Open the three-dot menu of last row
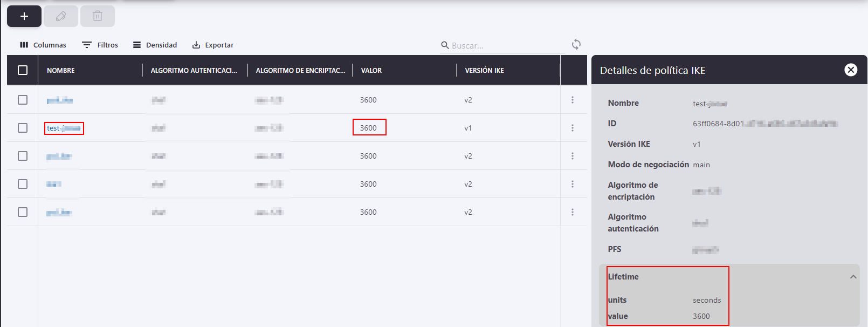Screen dimensions: 868x327 [573, 212]
